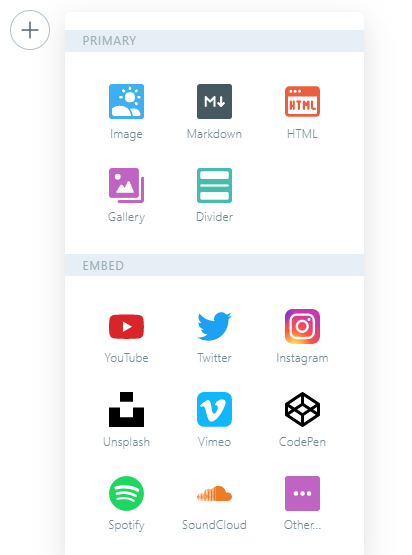Select the SoundCloud text label

(214, 525)
